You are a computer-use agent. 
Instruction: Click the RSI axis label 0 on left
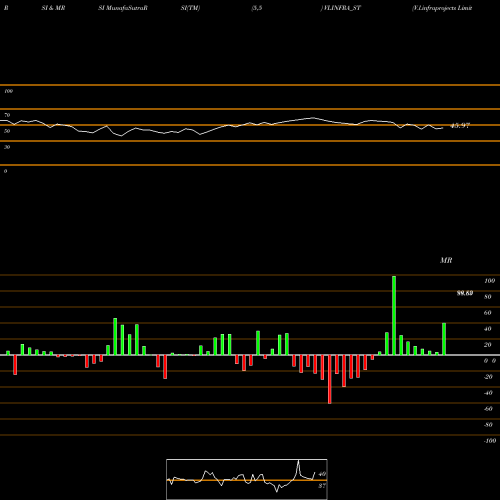[5, 171]
